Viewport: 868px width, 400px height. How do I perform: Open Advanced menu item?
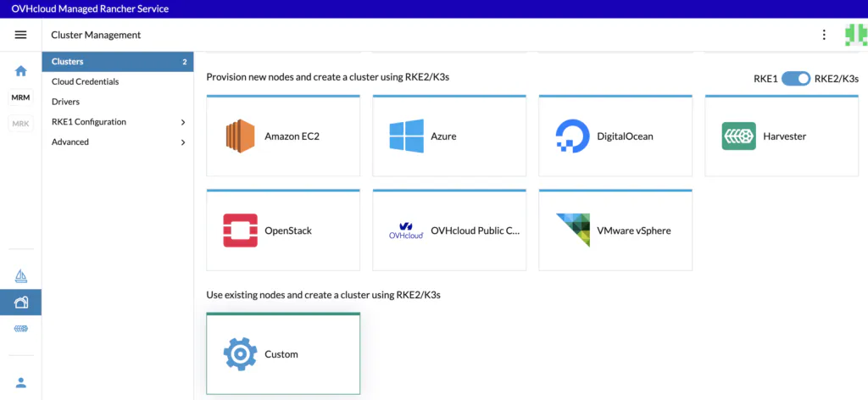(118, 142)
